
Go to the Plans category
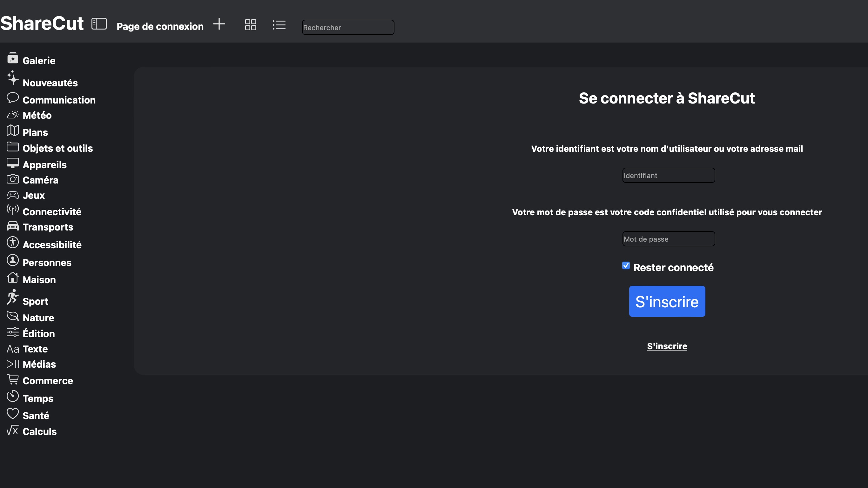[x=35, y=132]
